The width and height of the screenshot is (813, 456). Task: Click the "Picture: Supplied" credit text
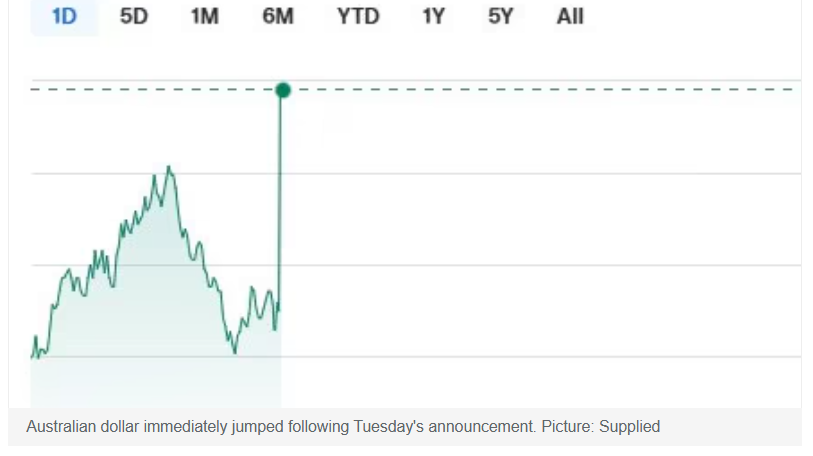[601, 427]
